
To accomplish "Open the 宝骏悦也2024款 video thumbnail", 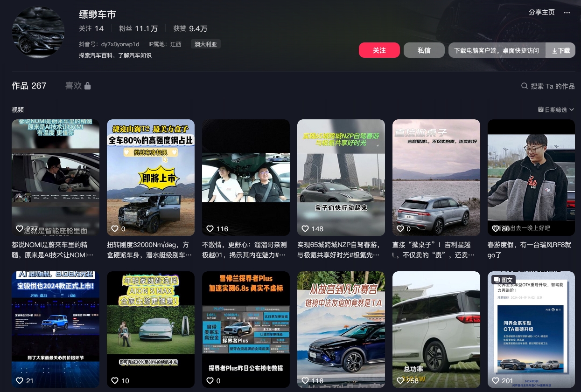I will point(56,330).
